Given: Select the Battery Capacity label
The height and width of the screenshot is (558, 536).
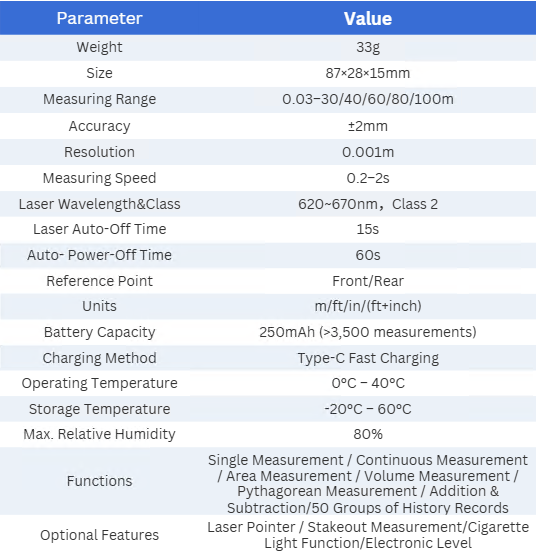Looking at the screenshot, I should [99, 332].
